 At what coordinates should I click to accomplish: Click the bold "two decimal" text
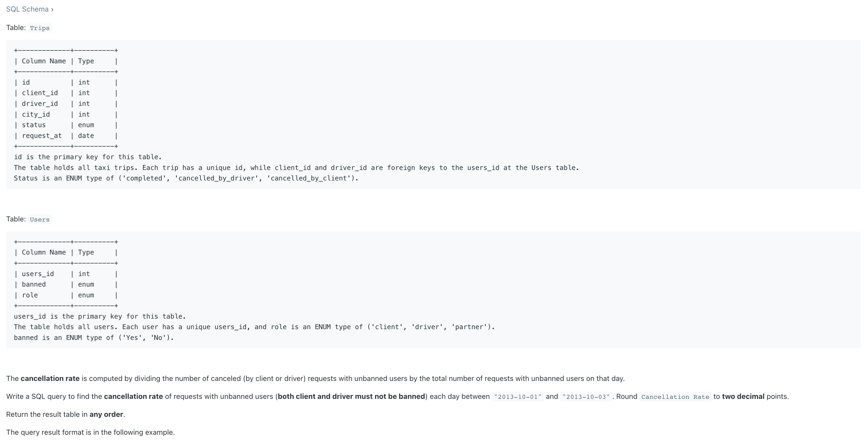click(x=743, y=397)
